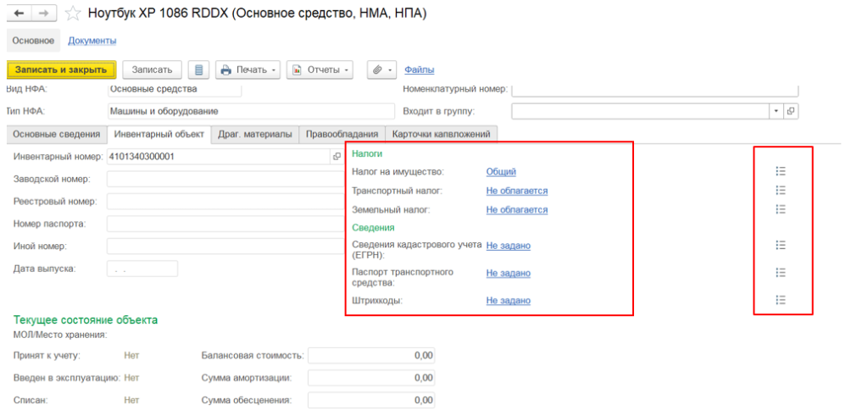The height and width of the screenshot is (416, 868).
Task: Switch to the Основное section
Action: (33, 41)
